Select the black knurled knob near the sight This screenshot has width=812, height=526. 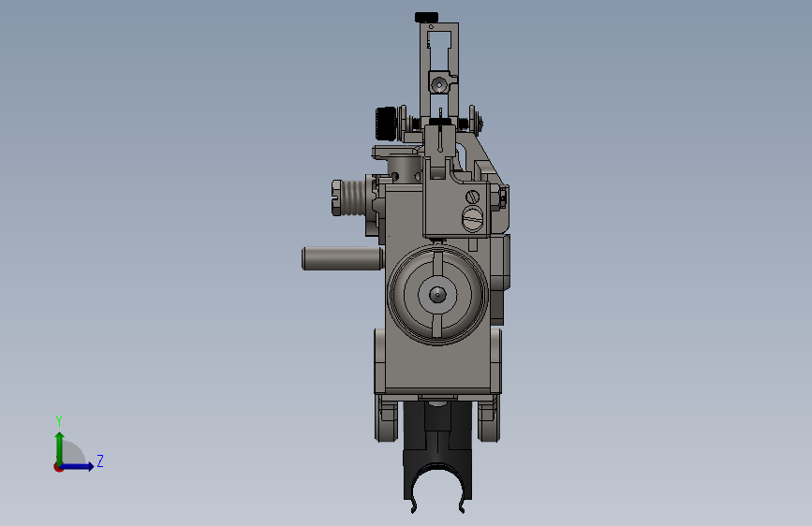386,124
